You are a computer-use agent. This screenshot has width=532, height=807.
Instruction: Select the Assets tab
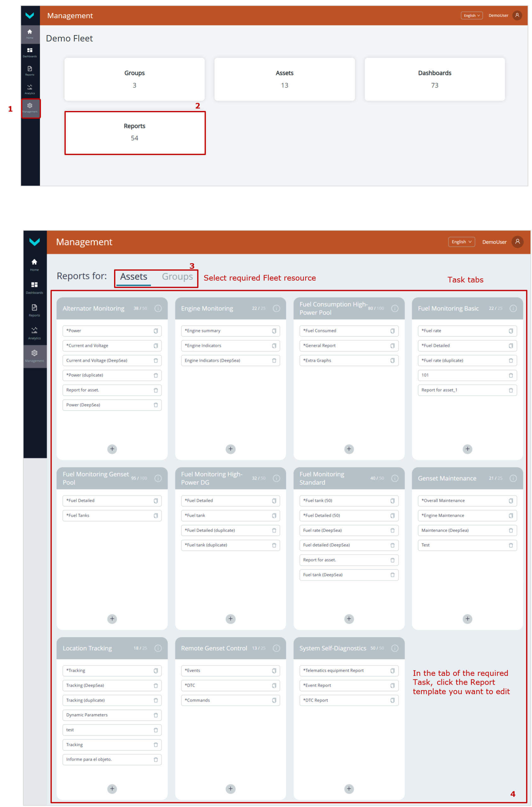134,277
